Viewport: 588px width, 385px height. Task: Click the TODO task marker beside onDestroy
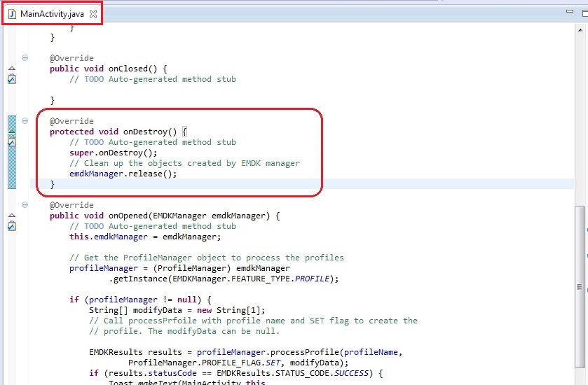coord(11,142)
